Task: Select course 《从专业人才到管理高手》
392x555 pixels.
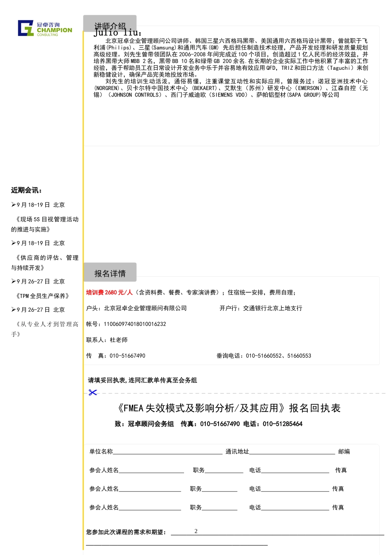Action: [x=45, y=329]
